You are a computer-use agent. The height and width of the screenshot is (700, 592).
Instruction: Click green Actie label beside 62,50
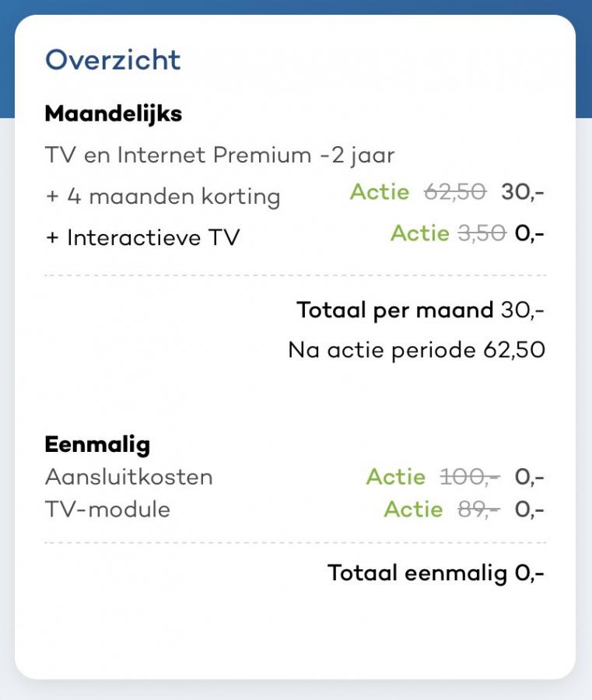[380, 192]
